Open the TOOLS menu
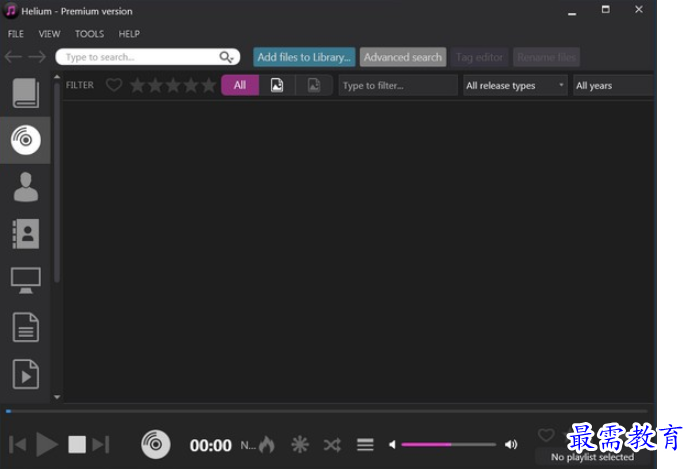 click(x=89, y=34)
